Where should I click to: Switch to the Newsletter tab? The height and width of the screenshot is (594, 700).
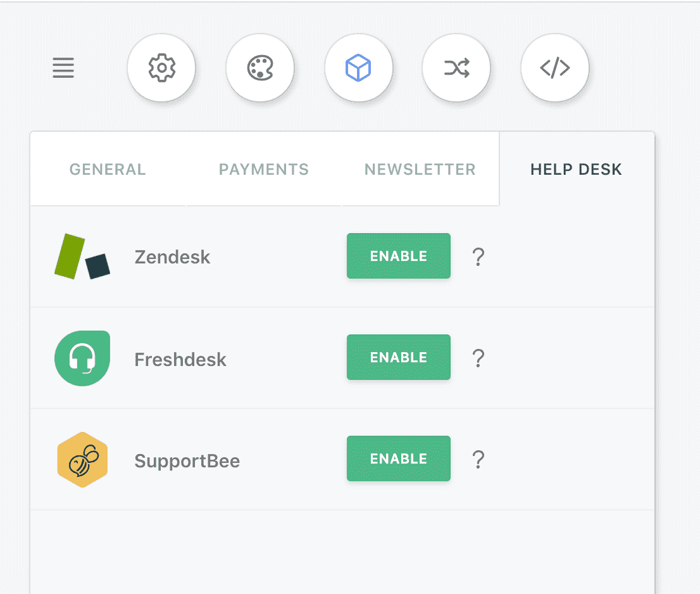coord(420,169)
